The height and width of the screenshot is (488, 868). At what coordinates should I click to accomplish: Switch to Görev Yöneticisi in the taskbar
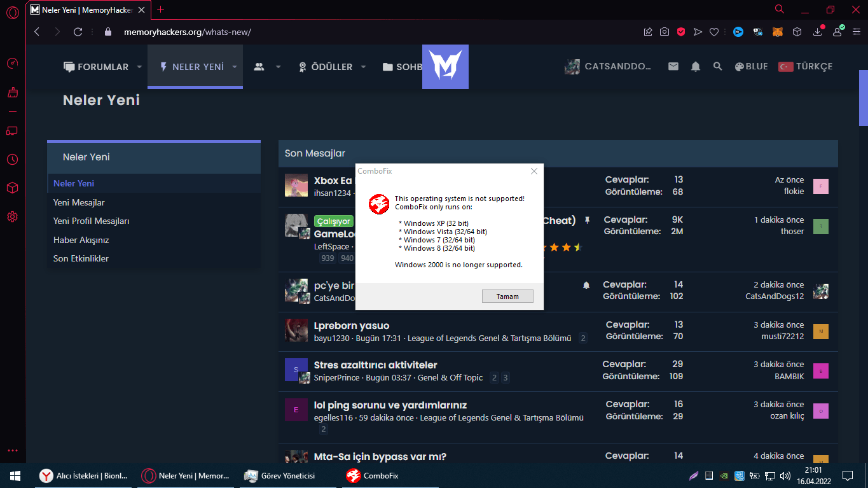287,475
